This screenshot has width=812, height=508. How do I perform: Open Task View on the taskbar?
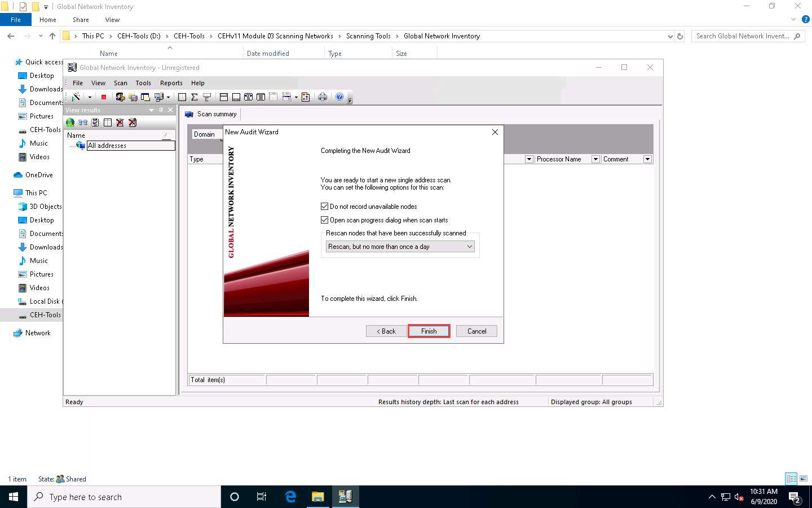(262, 497)
